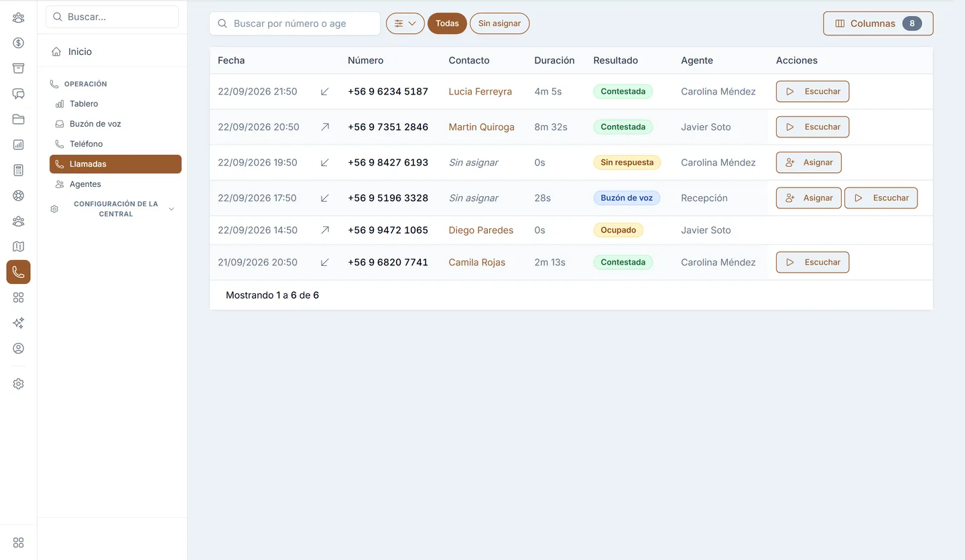Click the Duración column header
The width and height of the screenshot is (965, 560).
click(x=554, y=60)
